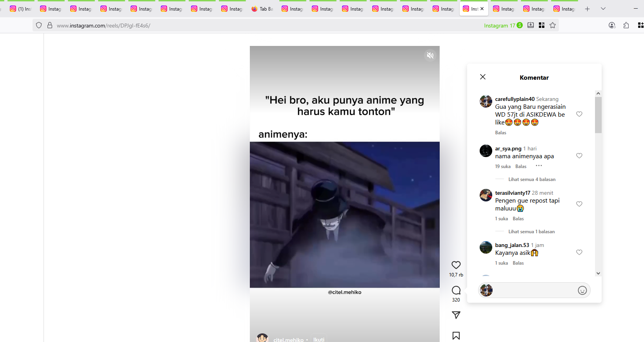This screenshot has height=342, width=644.
Task: Expand "Lihat semua 4 balasan" replies
Action: tap(532, 179)
